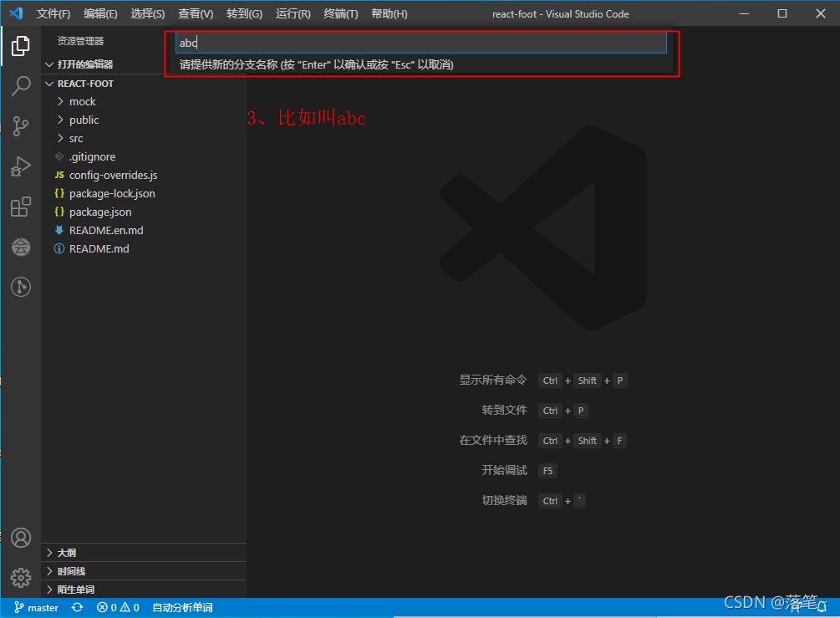This screenshot has width=840, height=618.
Task: Click the 在文件中查找 shortcut label
Action: 493,440
